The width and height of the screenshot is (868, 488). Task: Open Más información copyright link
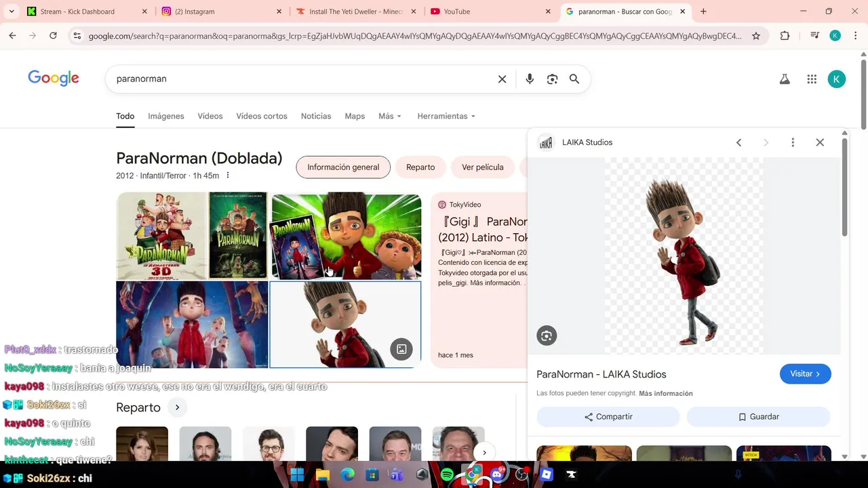pos(665,393)
